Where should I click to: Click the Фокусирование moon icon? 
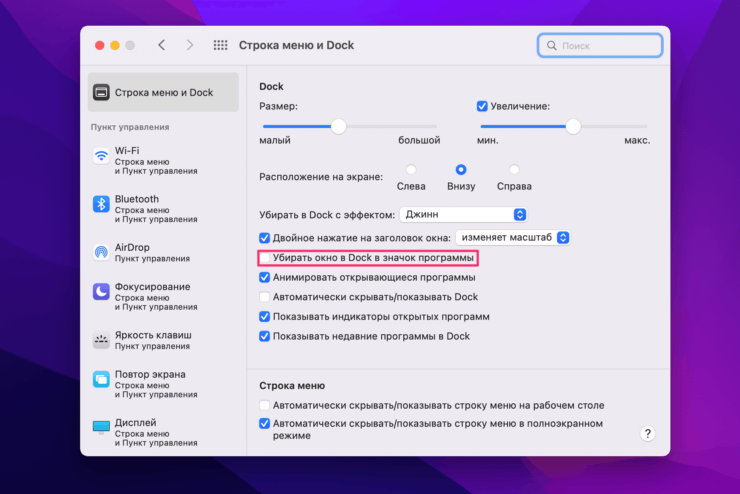(101, 292)
